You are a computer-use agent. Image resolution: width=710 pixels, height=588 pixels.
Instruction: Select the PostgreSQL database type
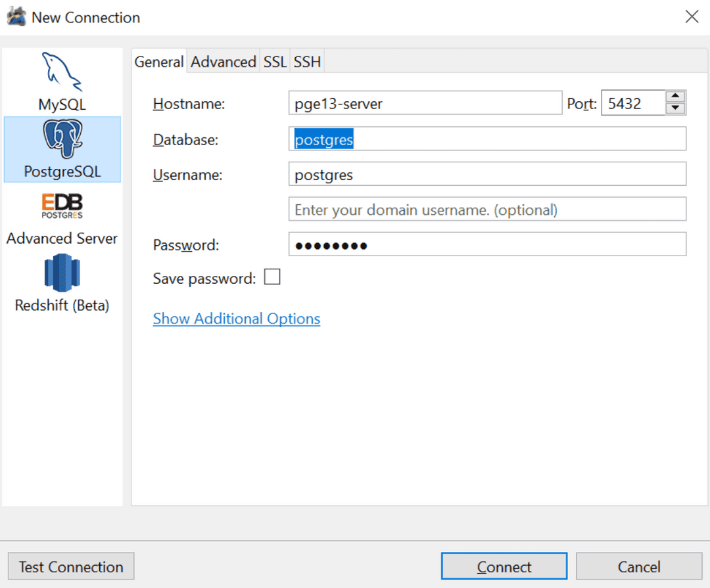[x=62, y=150]
